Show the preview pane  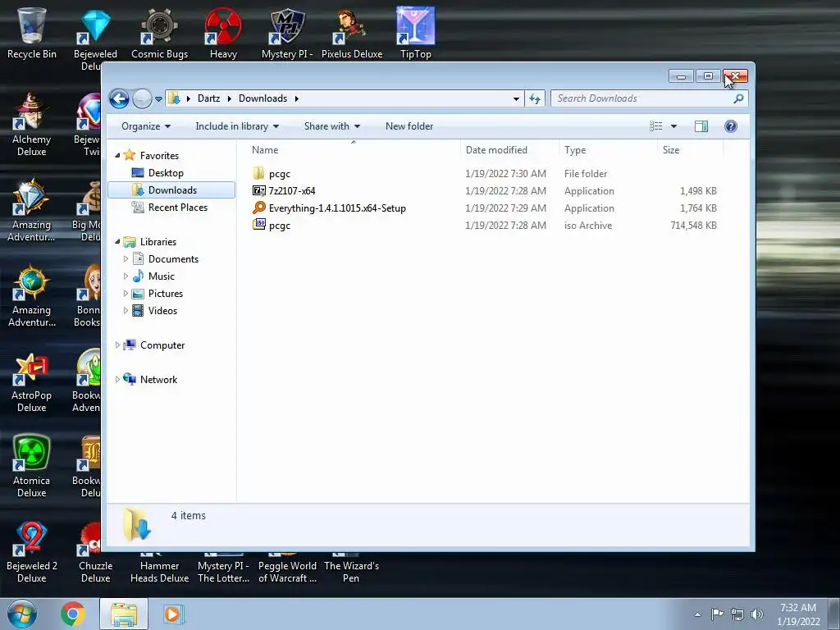click(x=701, y=126)
